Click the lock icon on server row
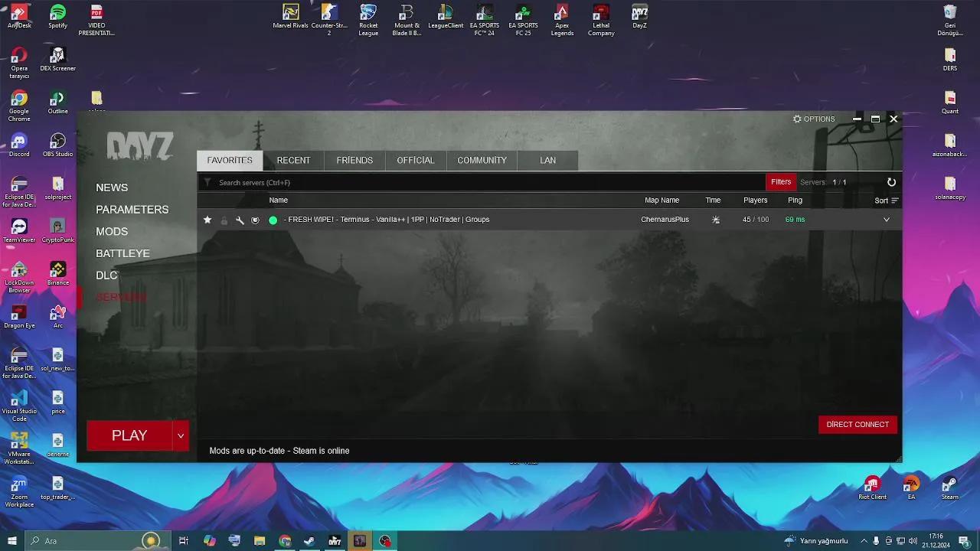Screen dimensions: 980x551 (224, 220)
